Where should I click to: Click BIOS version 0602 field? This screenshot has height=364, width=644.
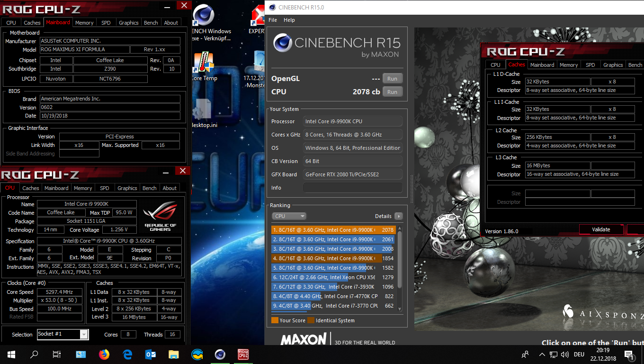click(x=110, y=107)
